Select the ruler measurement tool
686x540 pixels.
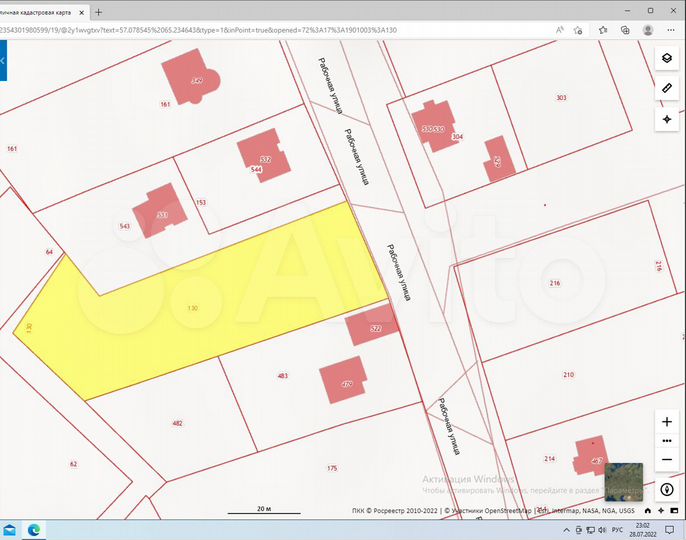coord(666,89)
